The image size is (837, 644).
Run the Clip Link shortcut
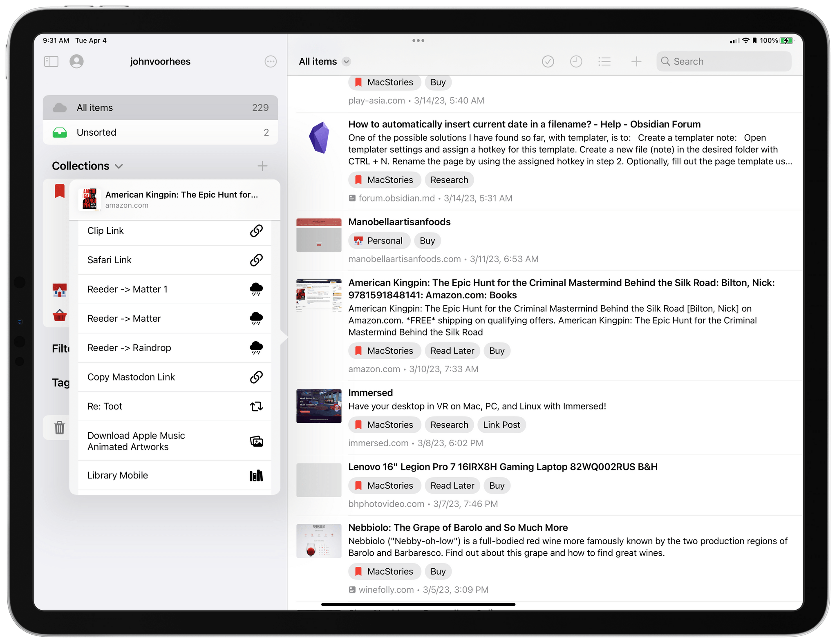(175, 231)
